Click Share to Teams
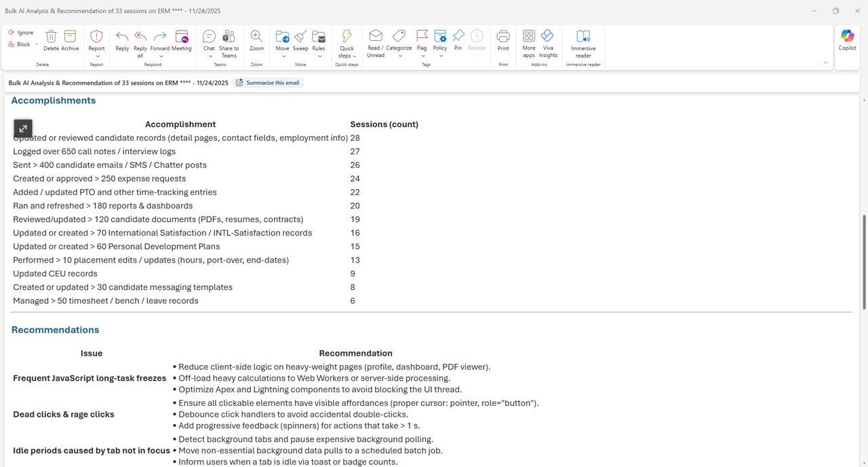Image resolution: width=868 pixels, height=467 pixels. (x=229, y=43)
